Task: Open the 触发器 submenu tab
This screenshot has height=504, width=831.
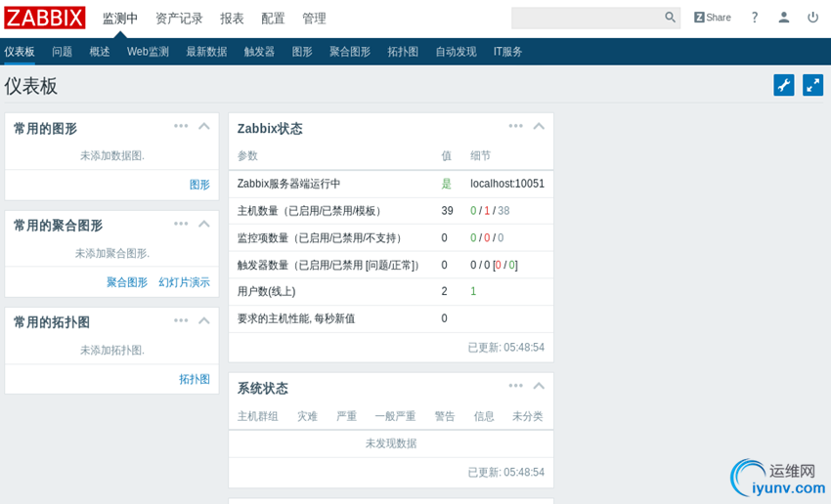Action: coord(260,52)
